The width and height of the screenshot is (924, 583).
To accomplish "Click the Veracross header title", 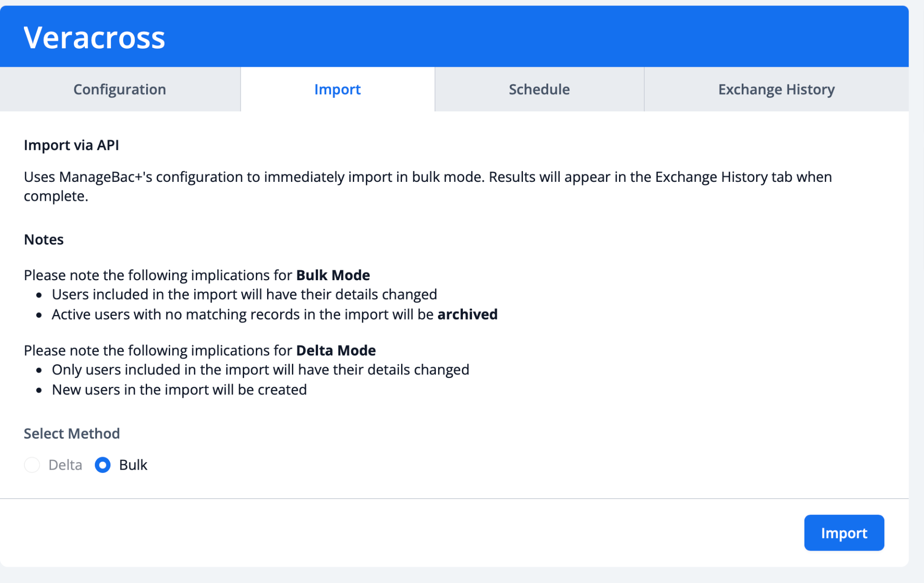I will point(95,37).
